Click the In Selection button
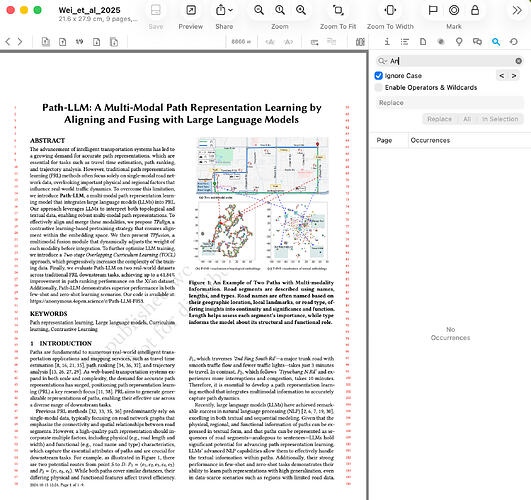Screen dimensions: 531x500 (500, 119)
